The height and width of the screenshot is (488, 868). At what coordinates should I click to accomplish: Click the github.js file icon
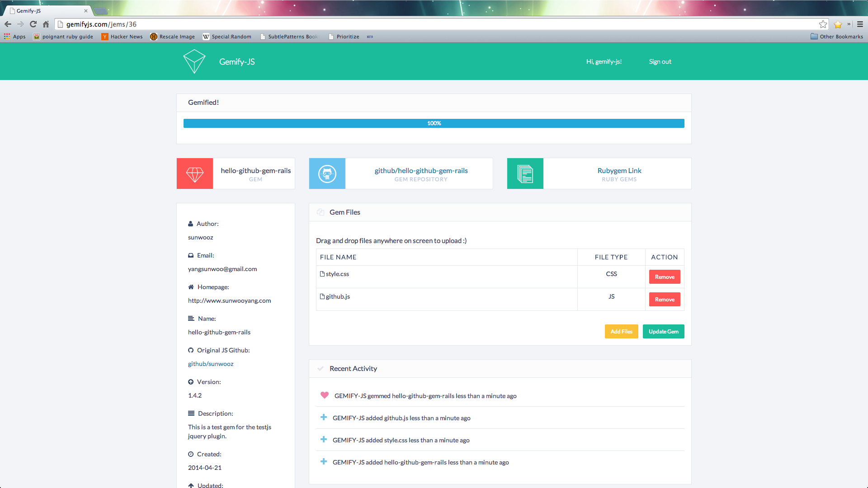(x=322, y=296)
